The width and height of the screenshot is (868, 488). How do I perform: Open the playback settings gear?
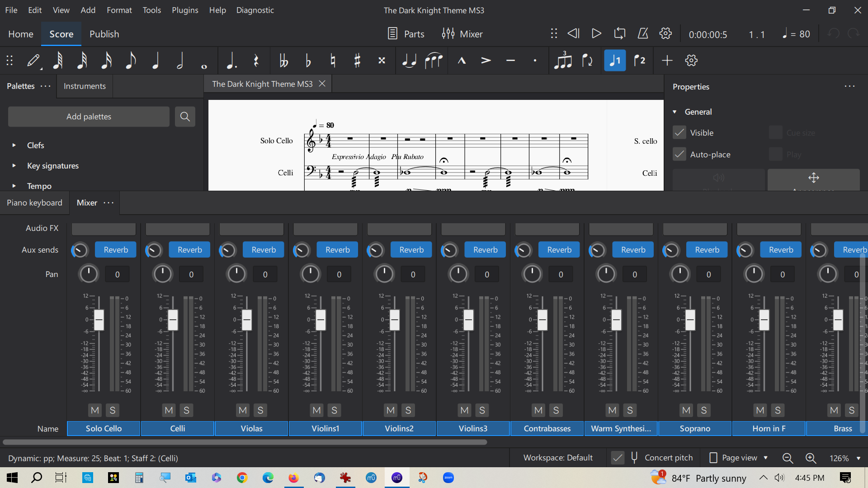[x=665, y=33]
